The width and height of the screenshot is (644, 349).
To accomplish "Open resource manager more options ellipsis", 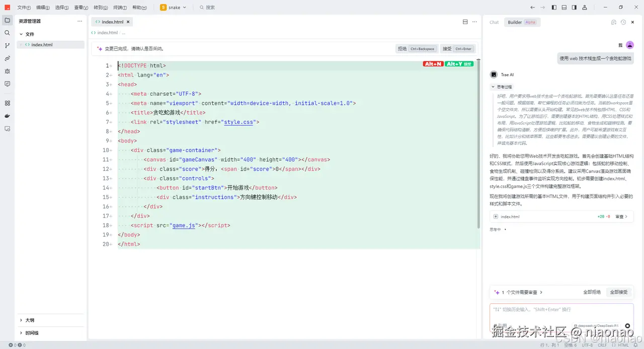I will (x=79, y=21).
